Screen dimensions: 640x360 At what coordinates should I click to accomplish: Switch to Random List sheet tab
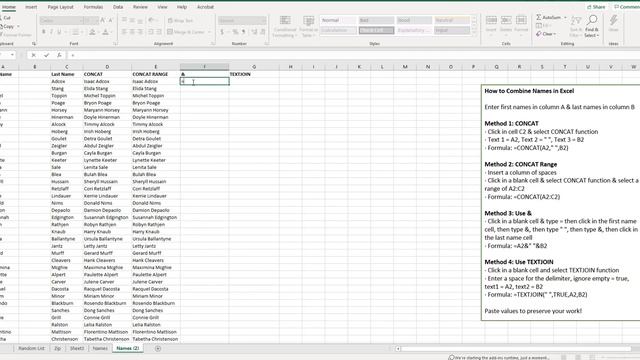coord(31,349)
